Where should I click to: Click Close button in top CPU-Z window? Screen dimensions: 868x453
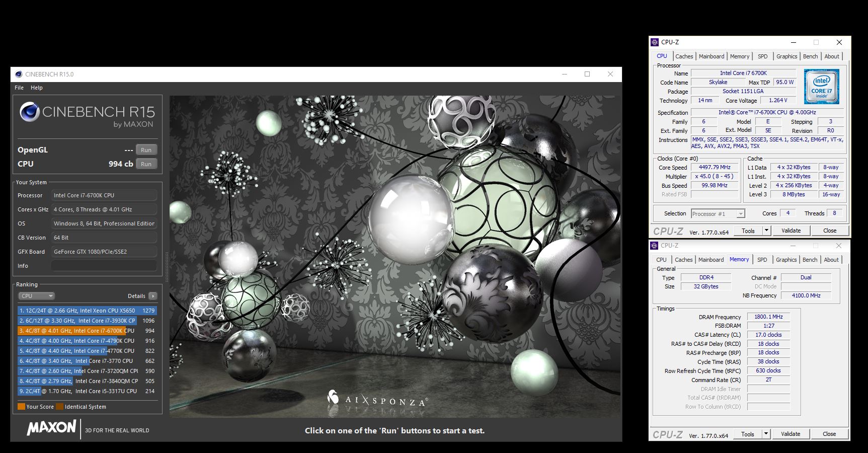click(x=830, y=231)
